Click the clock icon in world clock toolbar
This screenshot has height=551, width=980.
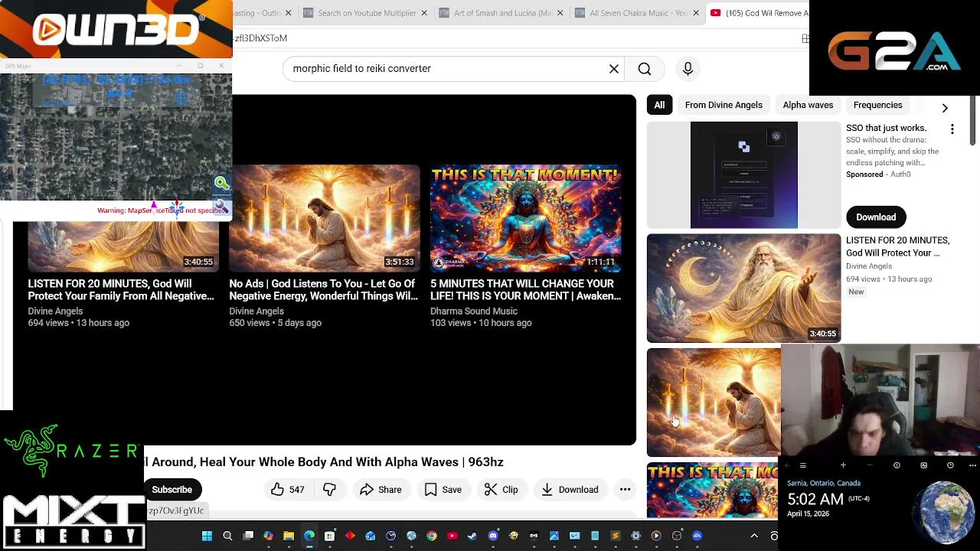950,465
